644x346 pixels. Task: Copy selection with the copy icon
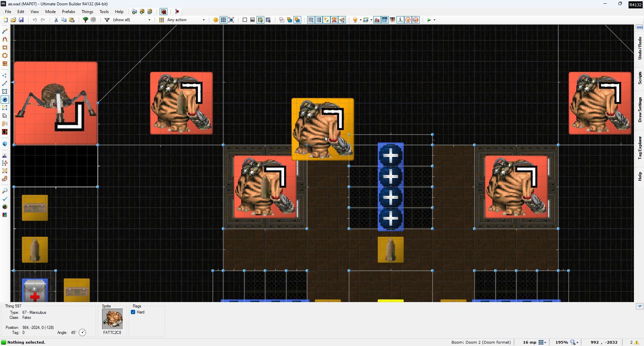(64, 20)
